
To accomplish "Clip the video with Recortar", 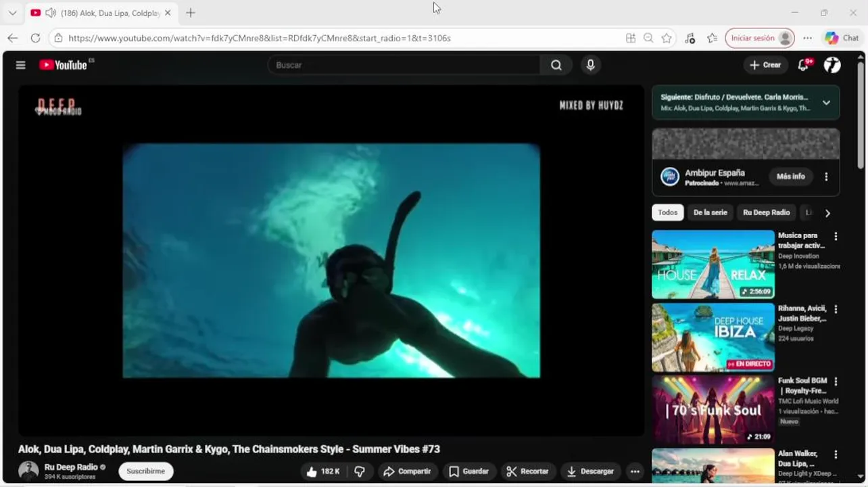I will tap(527, 471).
